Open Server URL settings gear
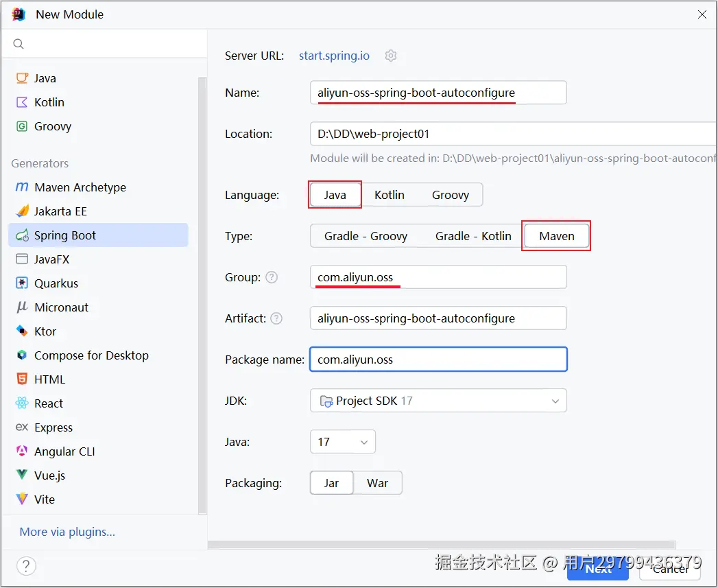The width and height of the screenshot is (718, 588). pyautogui.click(x=391, y=56)
